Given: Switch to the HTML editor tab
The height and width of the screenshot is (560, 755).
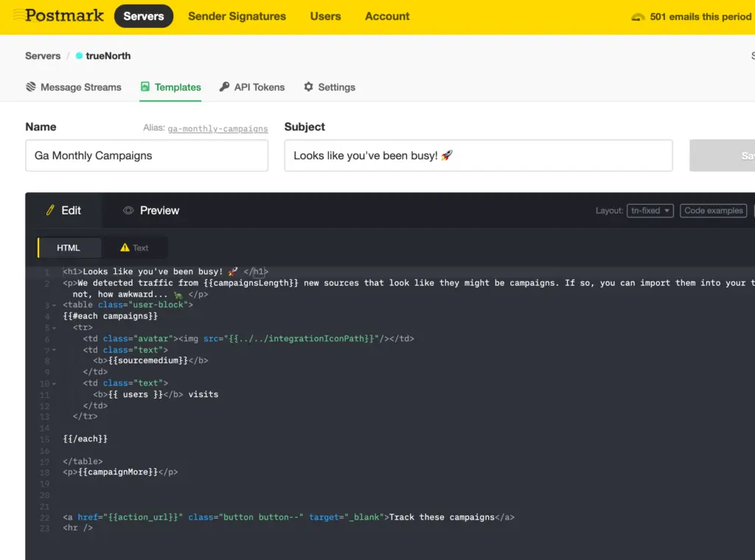Looking at the screenshot, I should (69, 248).
